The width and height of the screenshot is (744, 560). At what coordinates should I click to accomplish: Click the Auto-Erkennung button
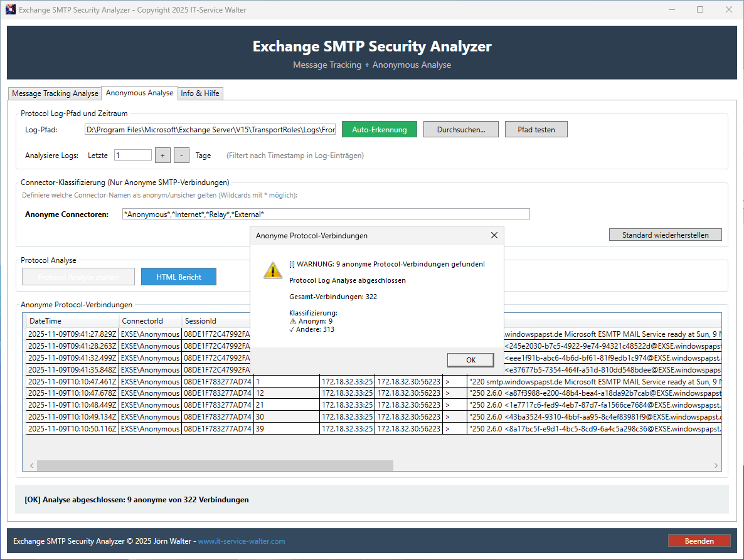click(x=380, y=130)
